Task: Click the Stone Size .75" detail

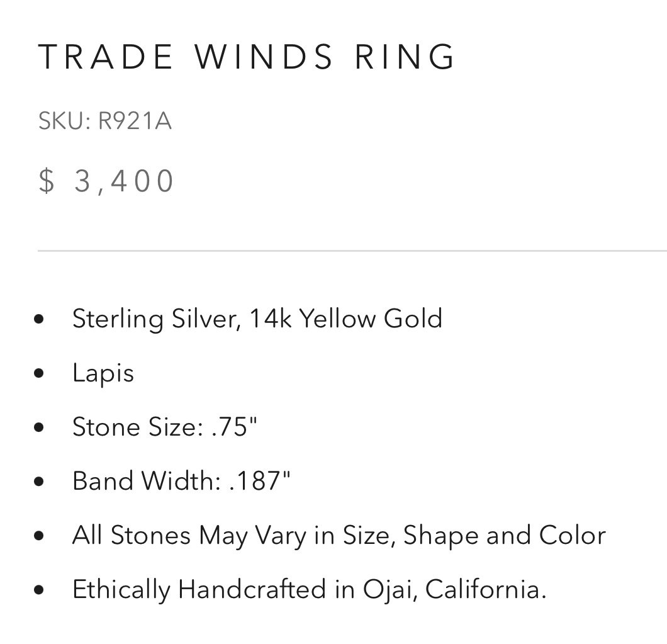Action: coord(165,426)
